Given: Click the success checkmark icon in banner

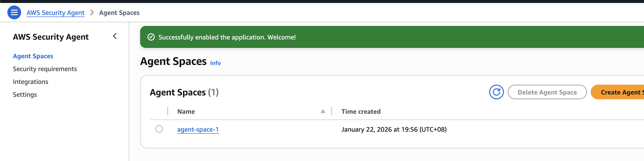Looking at the screenshot, I should [151, 37].
